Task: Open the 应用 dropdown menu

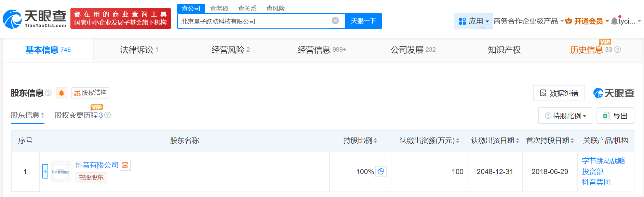Action: click(x=474, y=21)
